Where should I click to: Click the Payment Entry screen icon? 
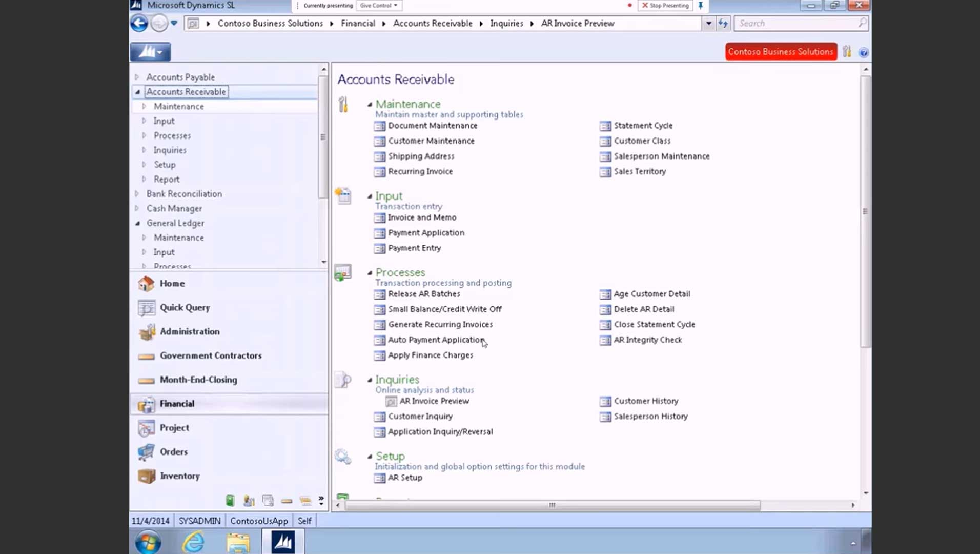pos(379,248)
